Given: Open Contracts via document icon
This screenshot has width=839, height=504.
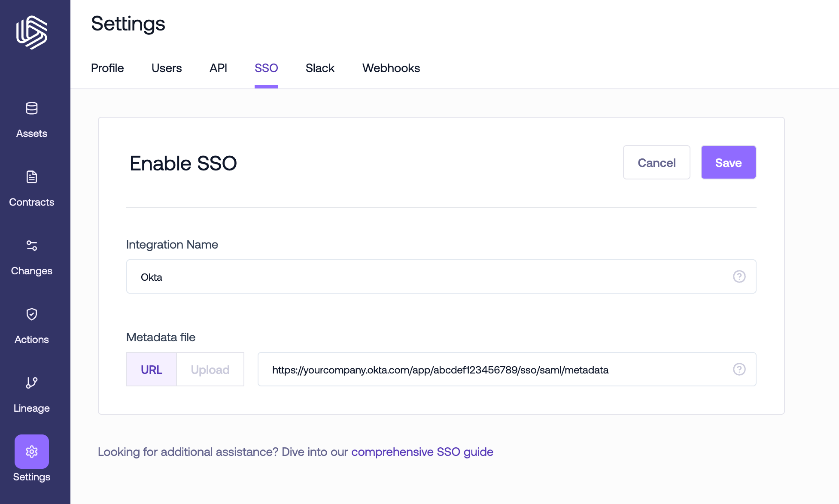Looking at the screenshot, I should point(32,177).
